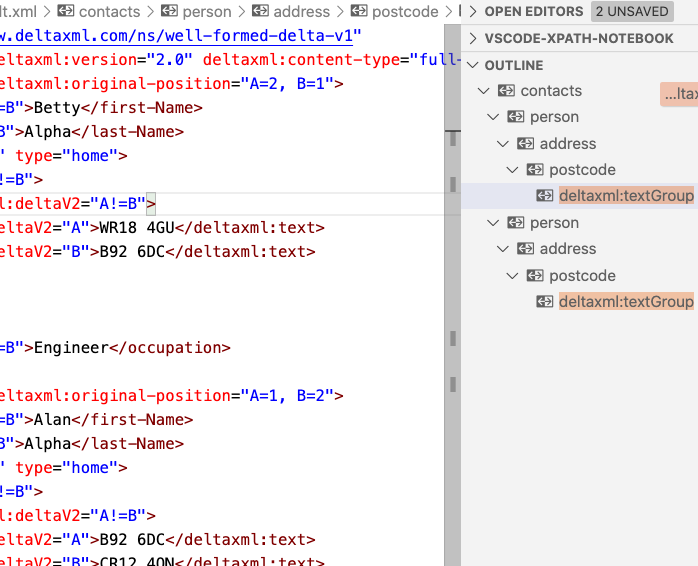Click the address element icon in the breadcrumb

[260, 12]
